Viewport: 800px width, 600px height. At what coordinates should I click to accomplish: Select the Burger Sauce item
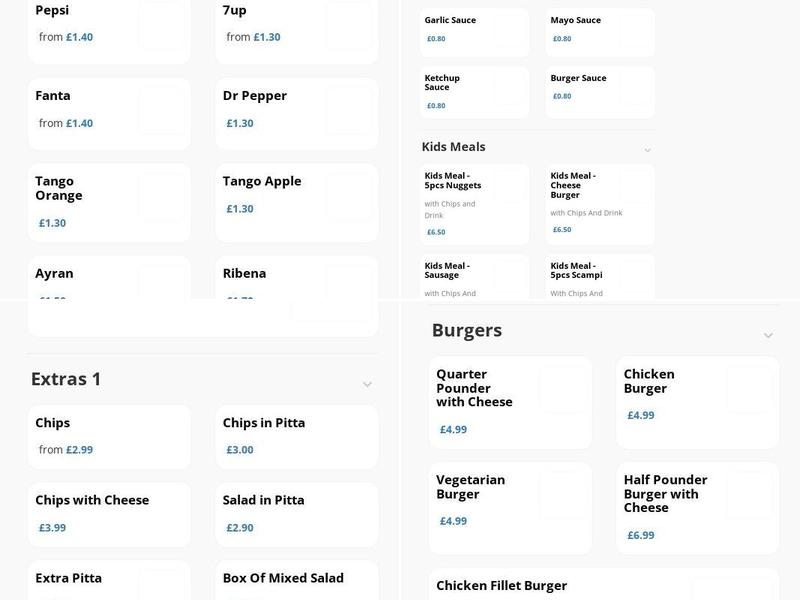600,91
